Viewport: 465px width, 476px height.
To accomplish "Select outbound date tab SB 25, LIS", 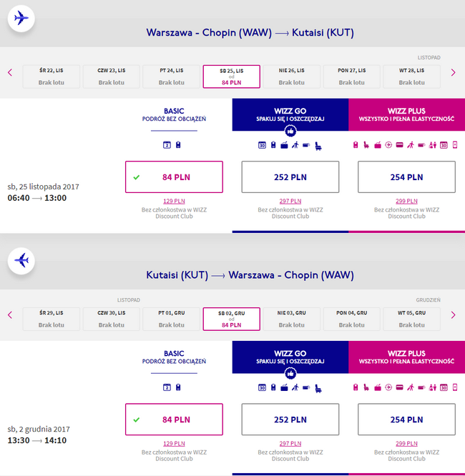I will [231, 76].
